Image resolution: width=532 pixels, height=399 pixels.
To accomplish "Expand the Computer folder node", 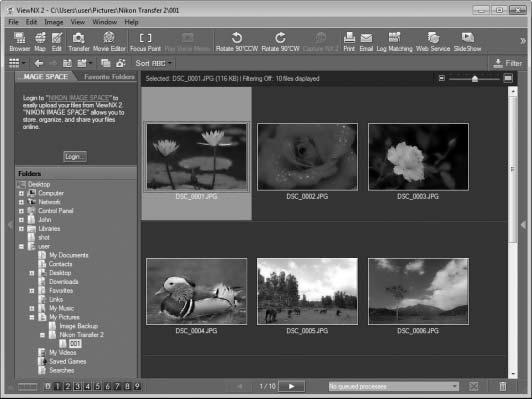I will [x=21, y=193].
